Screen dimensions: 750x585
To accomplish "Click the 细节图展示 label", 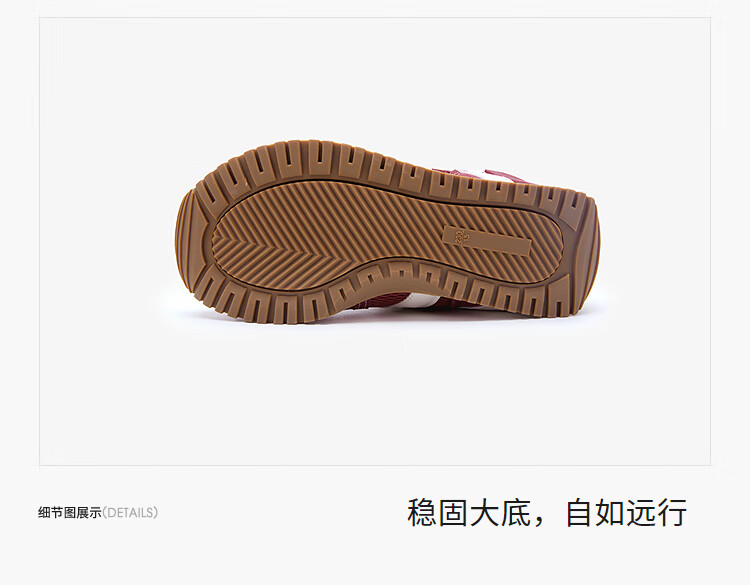I will coord(70,513).
